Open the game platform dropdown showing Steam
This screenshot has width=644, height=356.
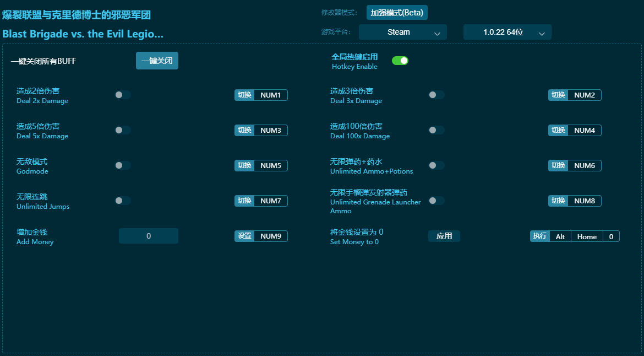(x=402, y=32)
